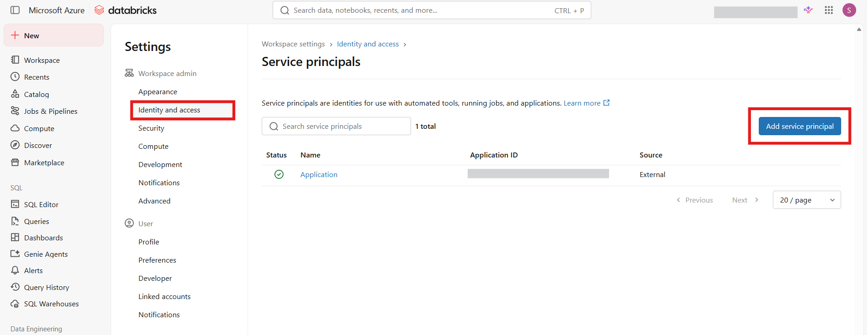Click the Catalog sidebar icon
Screen dimensions: 868x335
tap(15, 94)
